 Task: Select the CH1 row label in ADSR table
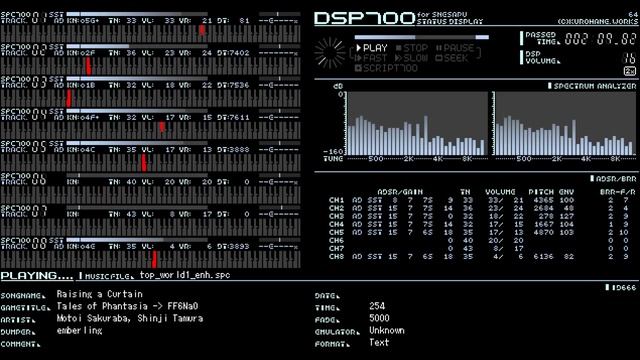(x=336, y=200)
